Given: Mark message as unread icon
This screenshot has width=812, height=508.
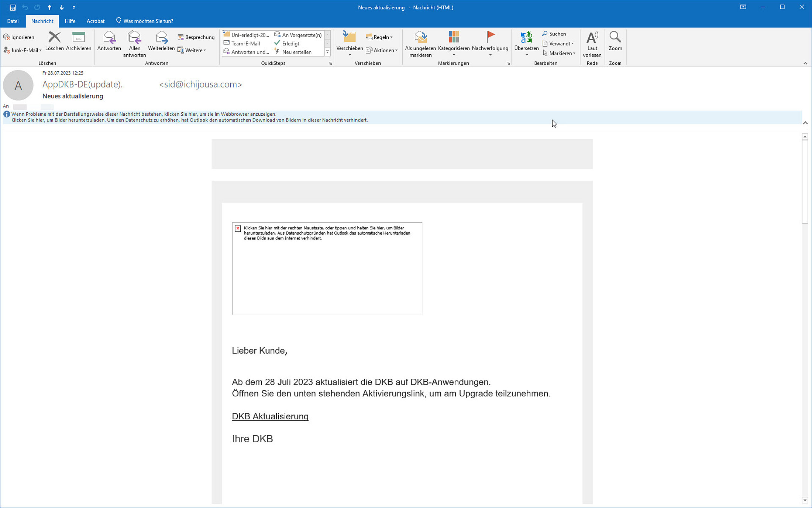Looking at the screenshot, I should (420, 38).
